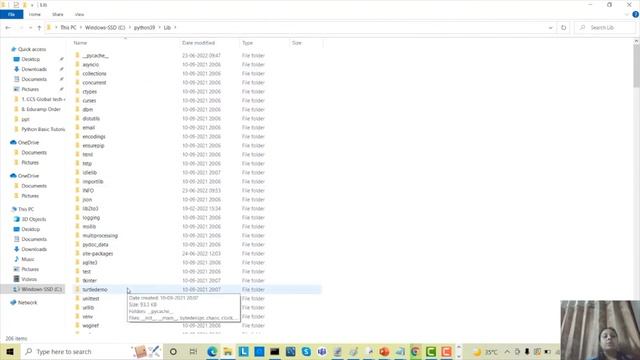
Task: Select Downloads under Quick access
Action: coord(34,69)
